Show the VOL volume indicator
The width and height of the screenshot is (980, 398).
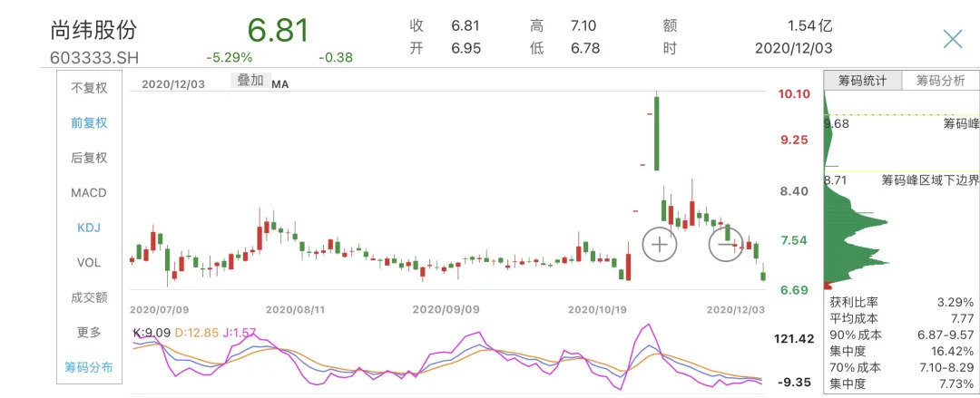[89, 263]
